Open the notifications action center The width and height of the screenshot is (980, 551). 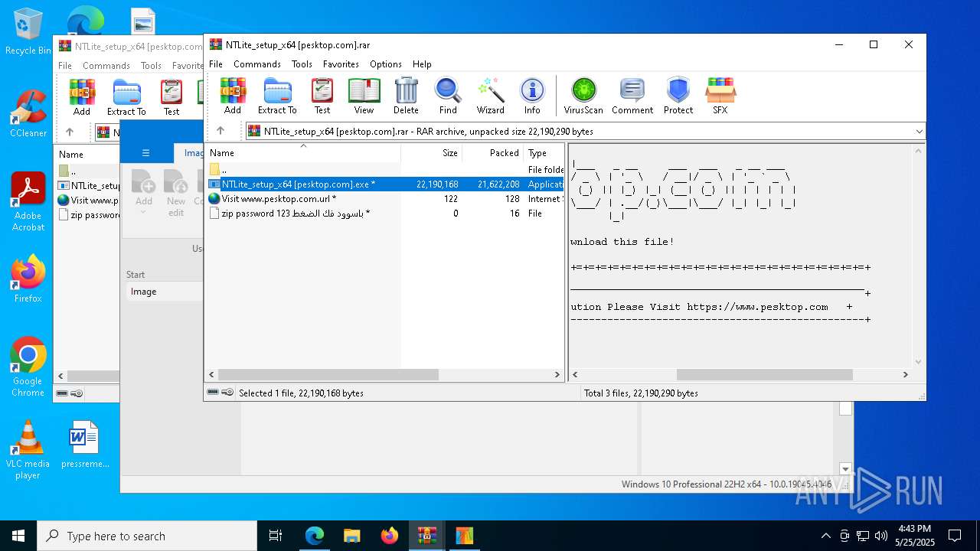click(955, 536)
